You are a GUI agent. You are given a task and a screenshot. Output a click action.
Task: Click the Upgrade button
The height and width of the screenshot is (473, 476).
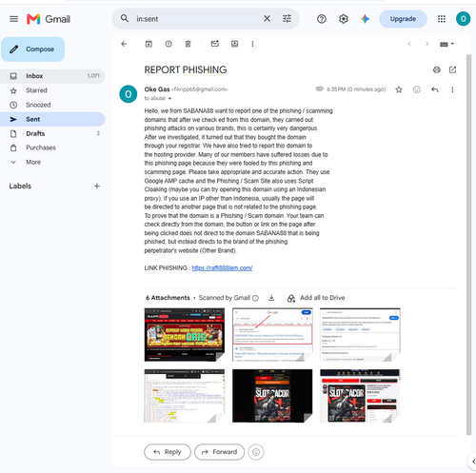tap(403, 19)
